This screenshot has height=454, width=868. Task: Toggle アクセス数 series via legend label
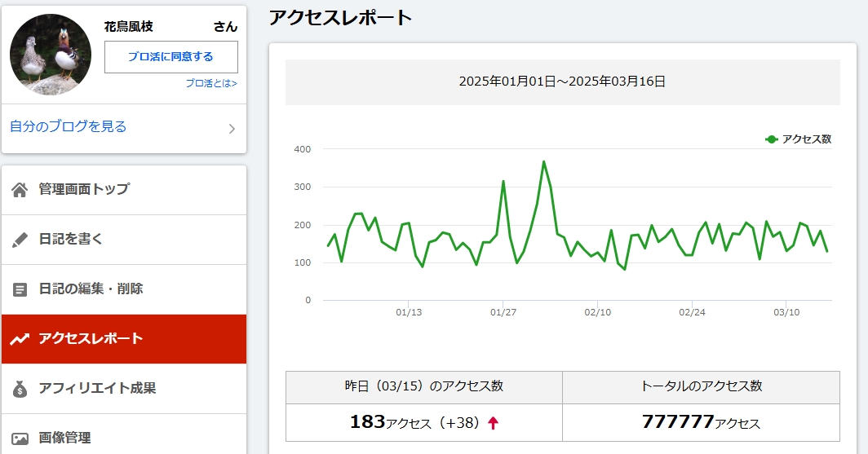click(806, 139)
